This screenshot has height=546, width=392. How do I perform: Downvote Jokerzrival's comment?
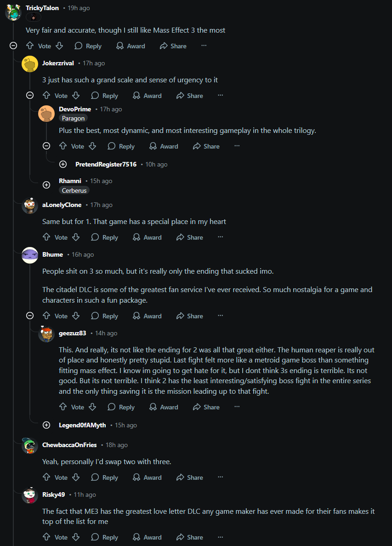click(76, 96)
